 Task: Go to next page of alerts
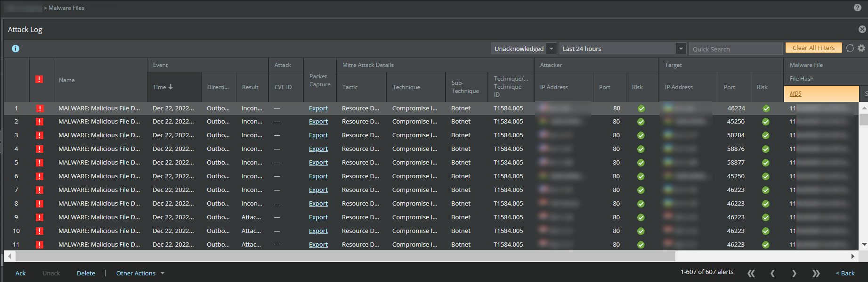794,274
